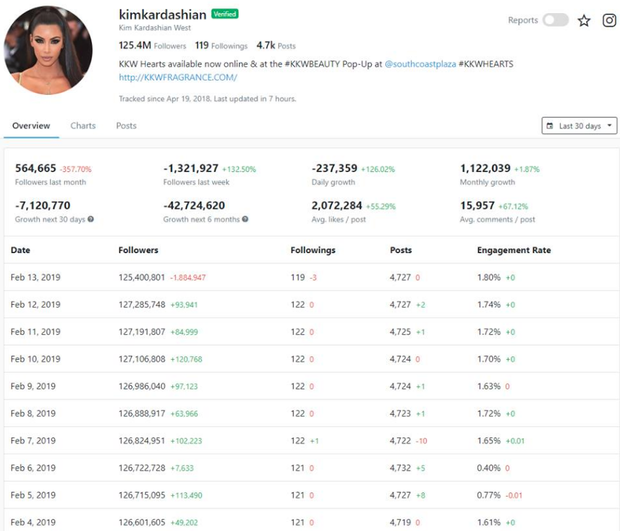Open the Instagram profile icon

(609, 20)
